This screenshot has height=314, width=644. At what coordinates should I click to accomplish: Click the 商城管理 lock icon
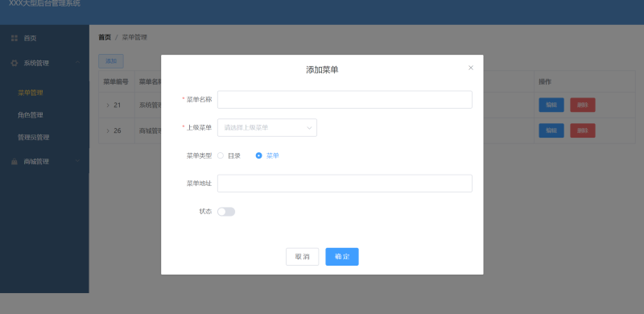pos(14,162)
